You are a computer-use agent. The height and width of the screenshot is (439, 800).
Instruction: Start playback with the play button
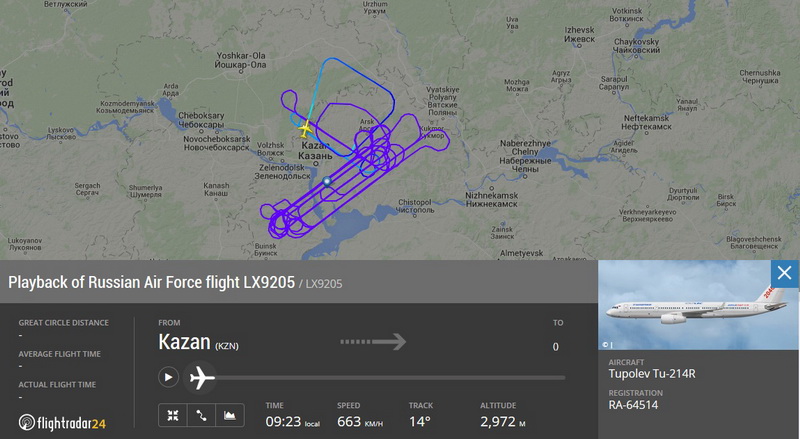coord(168,377)
